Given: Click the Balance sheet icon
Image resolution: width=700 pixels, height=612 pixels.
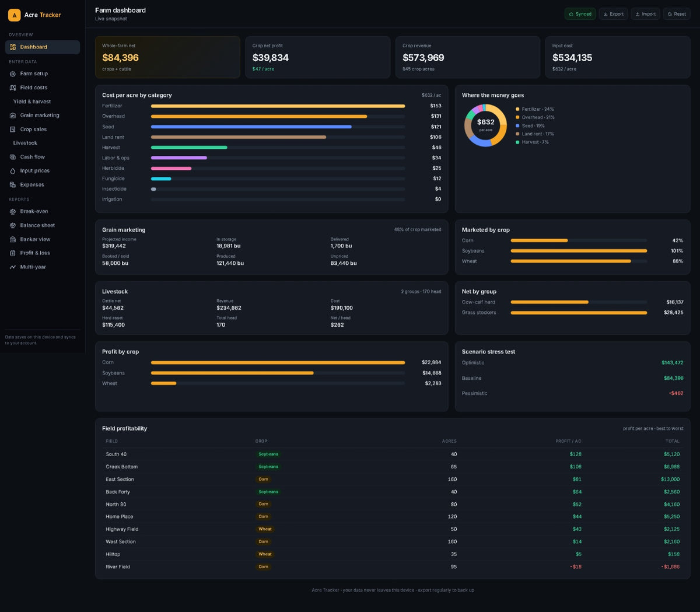Looking at the screenshot, I should (x=13, y=226).
